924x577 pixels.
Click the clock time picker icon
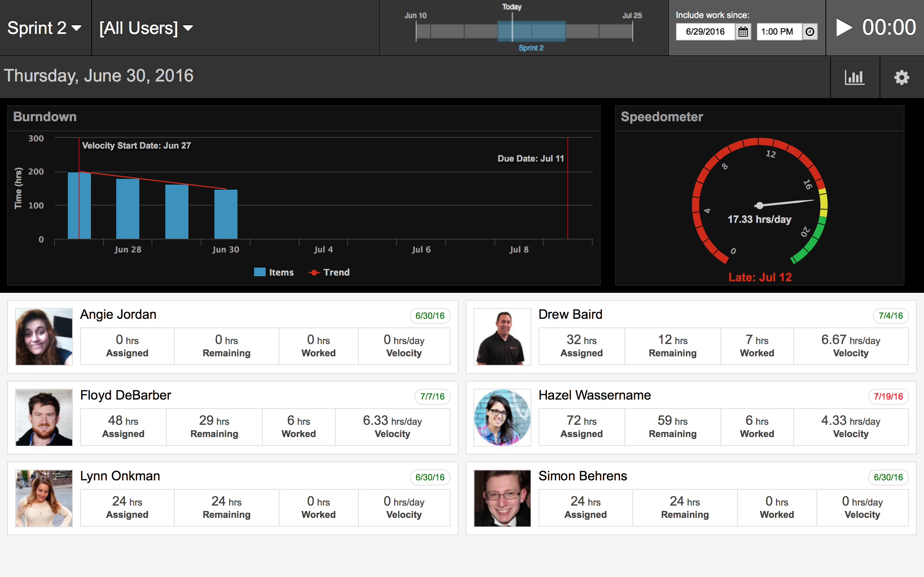click(810, 32)
